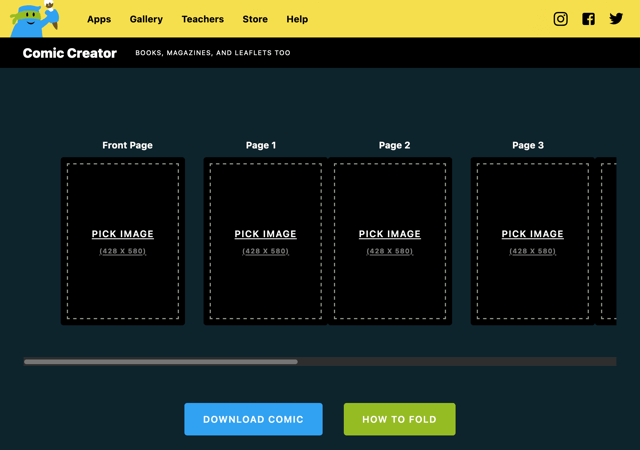Viewport: 640px width, 450px height.
Task: Visit the Store link
Action: coord(255,19)
